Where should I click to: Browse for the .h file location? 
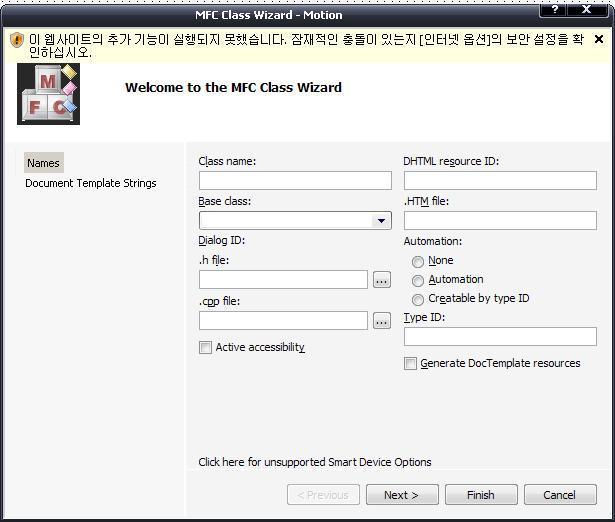point(382,280)
